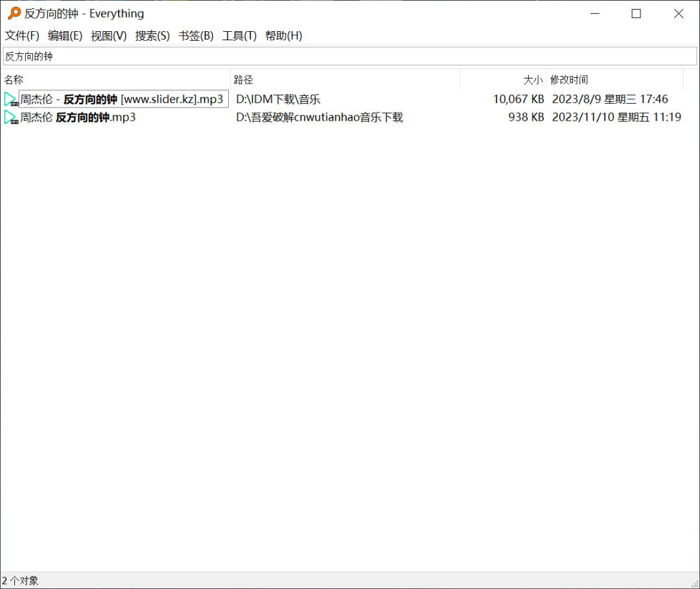The image size is (700, 589).
Task: Click path D:\IDM下载\音乐
Action: pyautogui.click(x=278, y=99)
